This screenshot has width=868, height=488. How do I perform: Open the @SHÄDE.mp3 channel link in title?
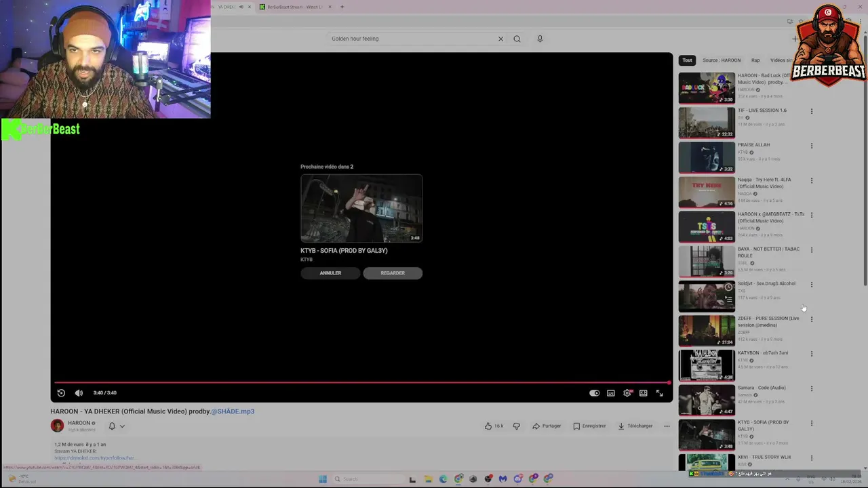tap(233, 411)
